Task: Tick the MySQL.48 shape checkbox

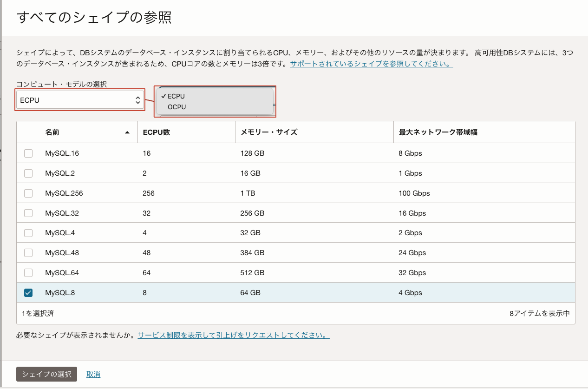Action: (x=28, y=253)
